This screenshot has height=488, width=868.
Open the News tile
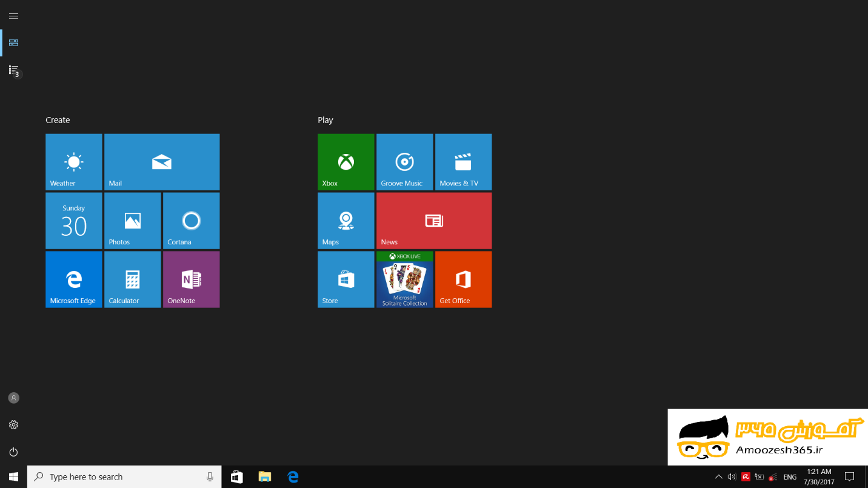pyautogui.click(x=434, y=221)
